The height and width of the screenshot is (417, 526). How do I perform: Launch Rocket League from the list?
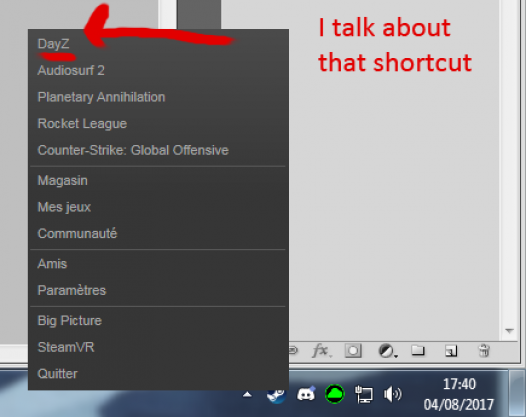click(x=82, y=124)
